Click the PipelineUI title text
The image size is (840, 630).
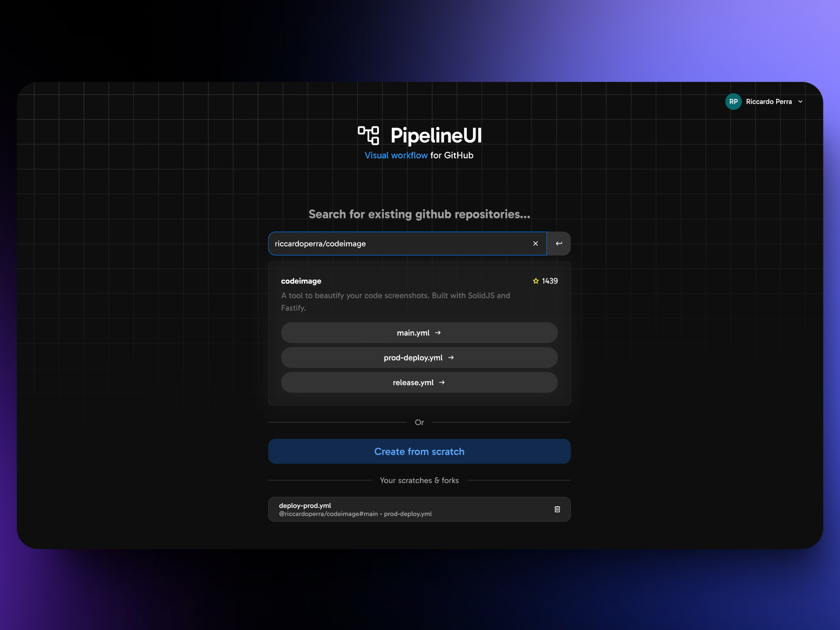(436, 136)
